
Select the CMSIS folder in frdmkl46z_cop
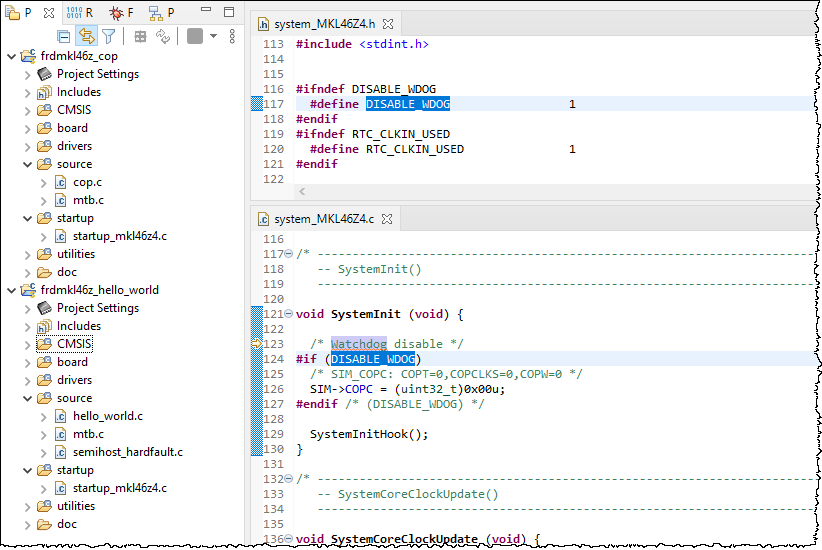(x=74, y=110)
